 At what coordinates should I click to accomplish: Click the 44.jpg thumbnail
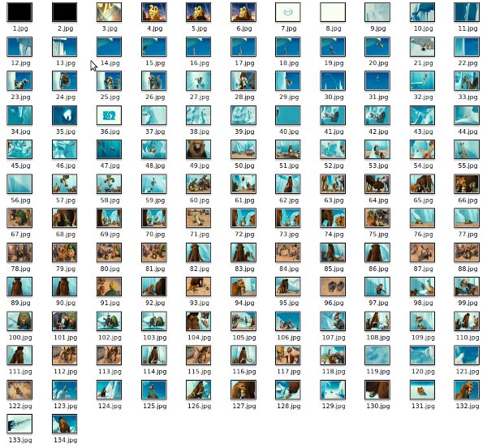[467, 115]
